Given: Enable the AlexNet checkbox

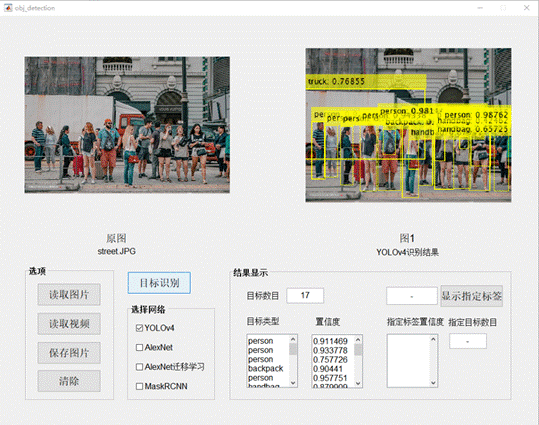Looking at the screenshot, I should [x=139, y=348].
